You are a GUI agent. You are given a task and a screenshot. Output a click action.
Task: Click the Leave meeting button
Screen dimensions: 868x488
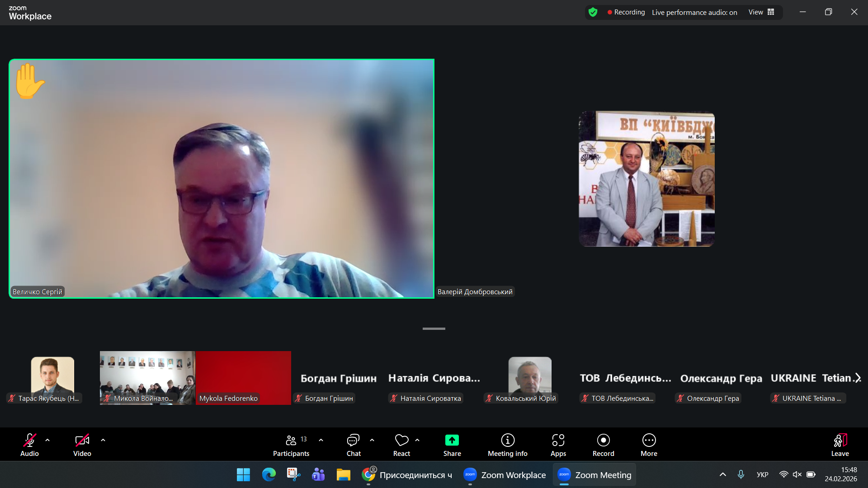(x=840, y=445)
